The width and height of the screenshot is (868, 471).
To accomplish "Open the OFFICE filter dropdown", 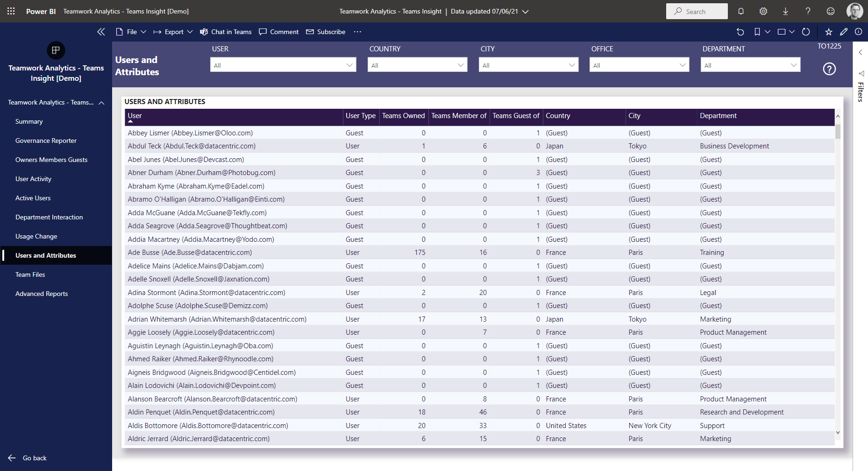I will pyautogui.click(x=640, y=65).
